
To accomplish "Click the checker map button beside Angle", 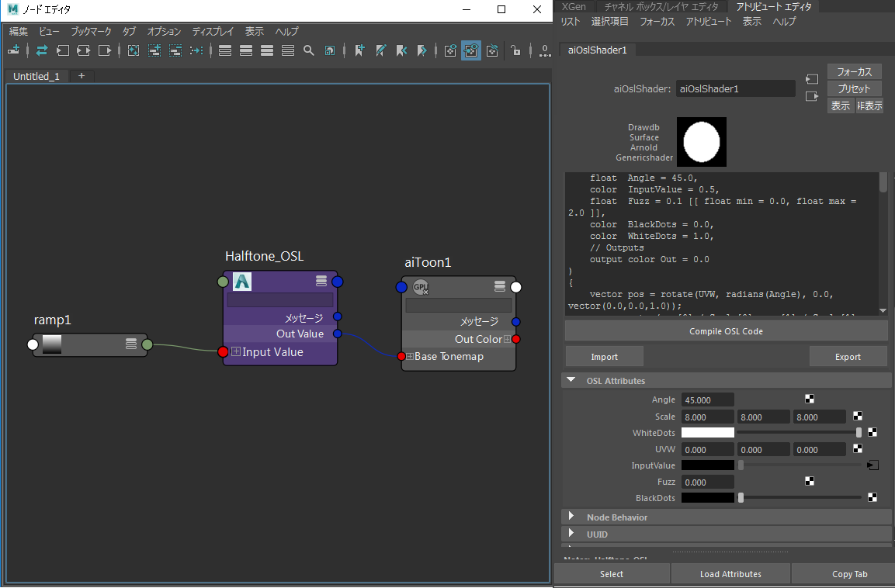I will pos(809,399).
